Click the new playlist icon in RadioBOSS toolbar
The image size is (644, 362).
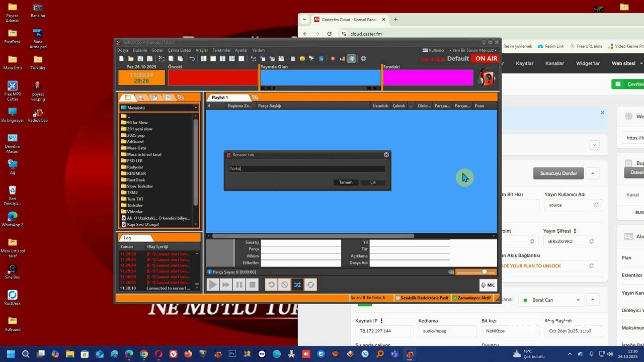click(x=122, y=59)
